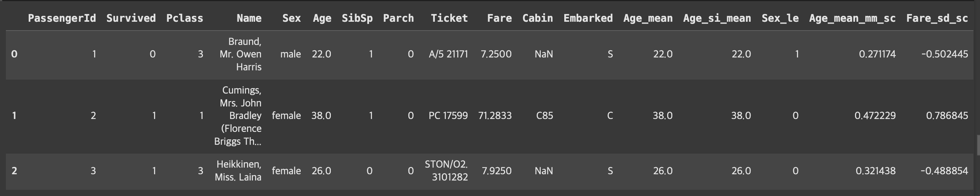Screen dimensions: 980x196
Task: Select row index 0
Action: pyautogui.click(x=14, y=54)
